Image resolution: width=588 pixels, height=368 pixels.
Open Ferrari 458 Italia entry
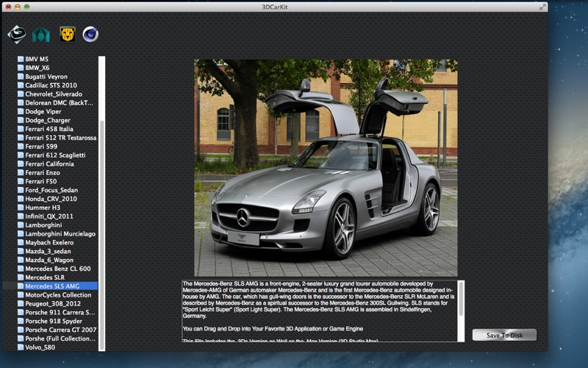tap(49, 129)
